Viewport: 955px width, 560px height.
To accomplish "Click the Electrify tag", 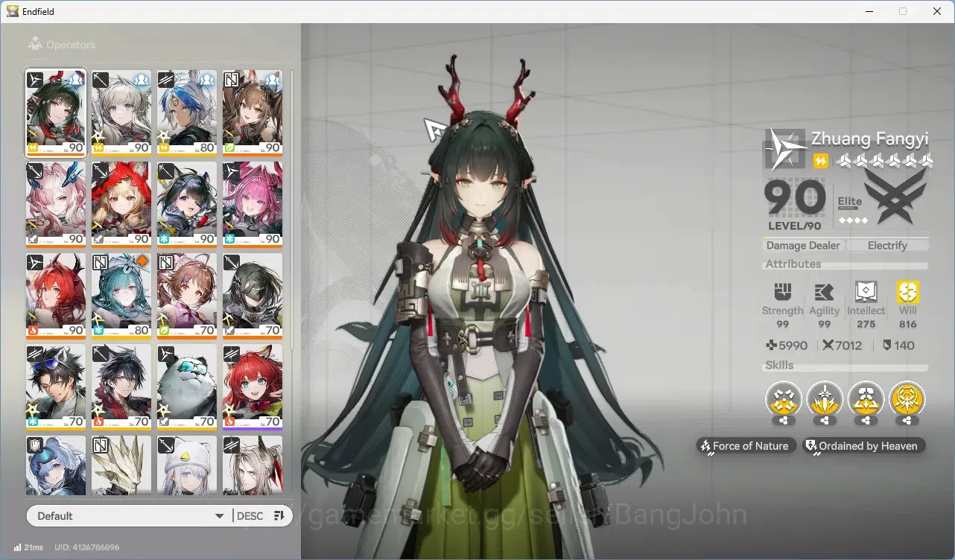I will [x=887, y=246].
